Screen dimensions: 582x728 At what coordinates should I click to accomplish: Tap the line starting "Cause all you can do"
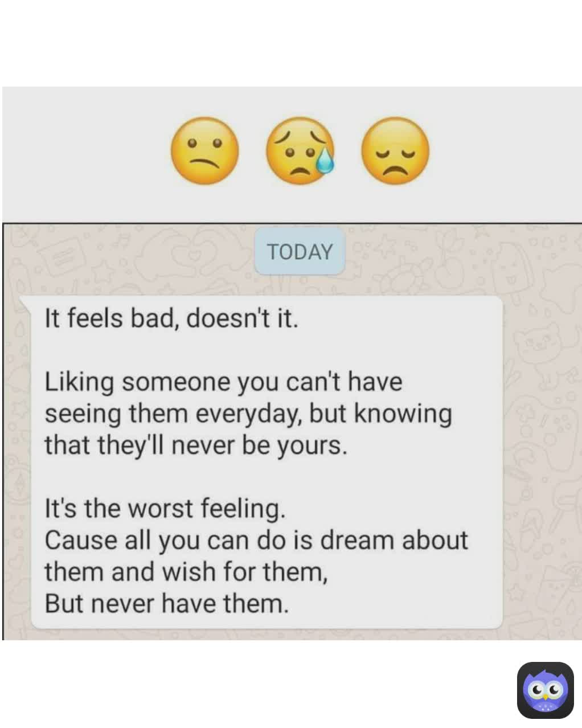(256, 540)
